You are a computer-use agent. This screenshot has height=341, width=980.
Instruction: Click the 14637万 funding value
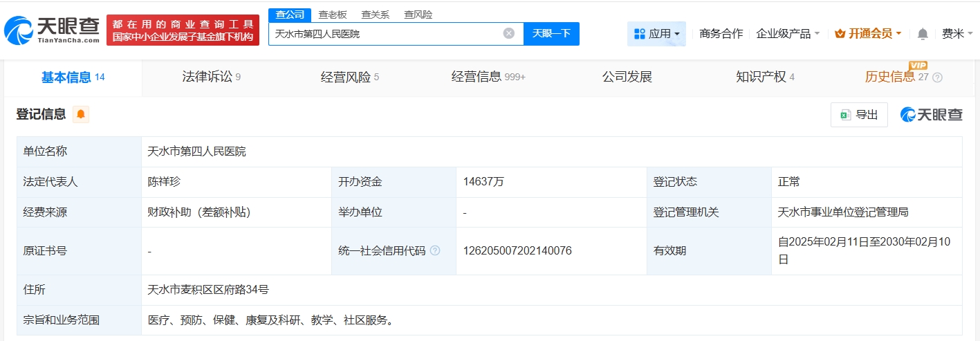point(483,182)
